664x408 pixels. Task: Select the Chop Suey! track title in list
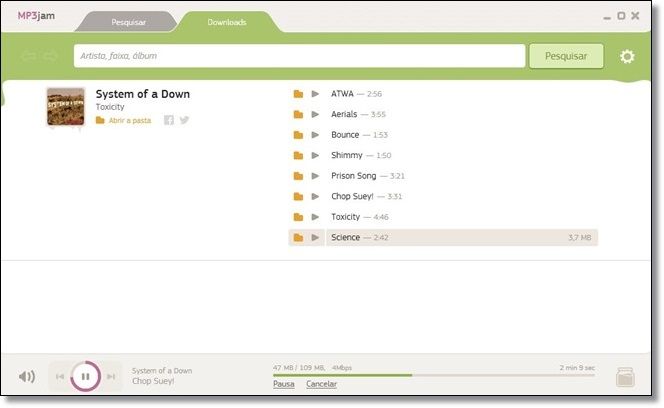(x=352, y=197)
